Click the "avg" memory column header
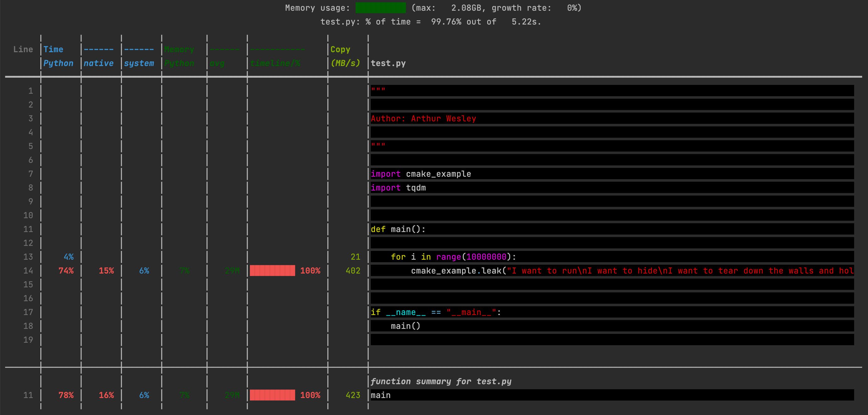The width and height of the screenshot is (868, 415). click(x=217, y=63)
